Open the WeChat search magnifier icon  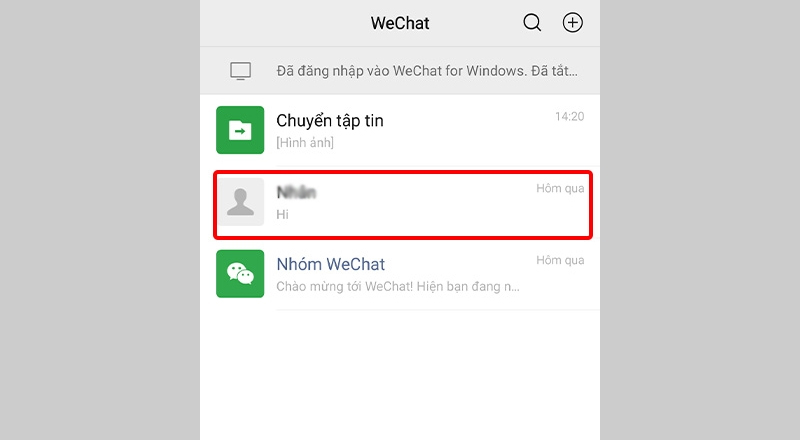(532, 22)
